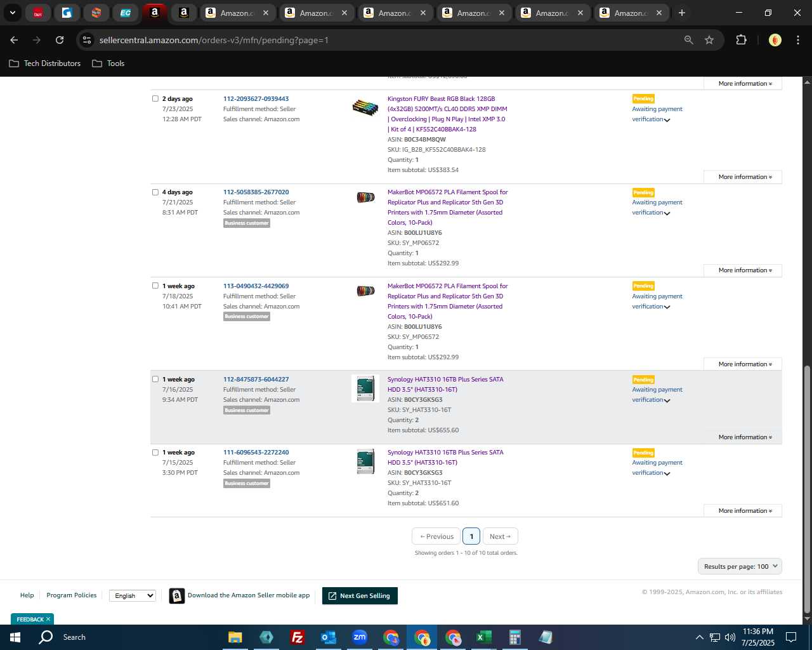This screenshot has width=812, height=650.
Task: Click the taskbar Search box
Action: tap(74, 637)
